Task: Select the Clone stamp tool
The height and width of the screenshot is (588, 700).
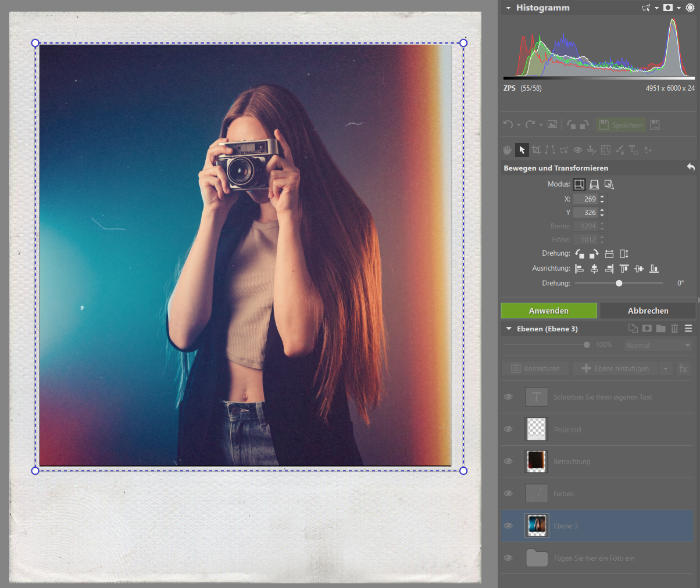Action: [x=591, y=150]
